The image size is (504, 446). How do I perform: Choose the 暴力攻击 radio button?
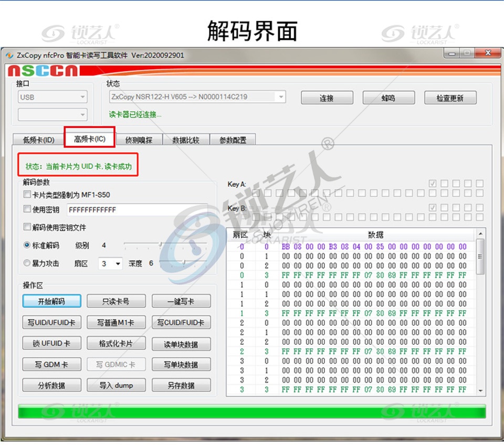click(27, 263)
